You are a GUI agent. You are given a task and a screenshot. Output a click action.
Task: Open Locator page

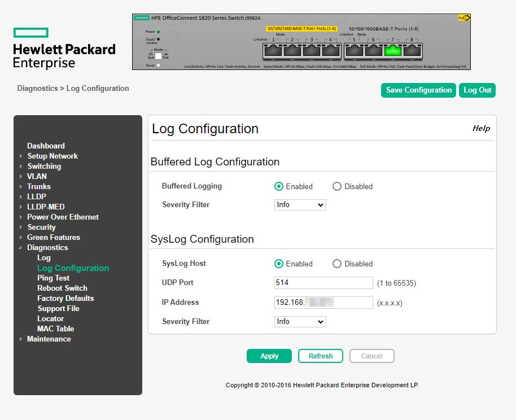50,318
